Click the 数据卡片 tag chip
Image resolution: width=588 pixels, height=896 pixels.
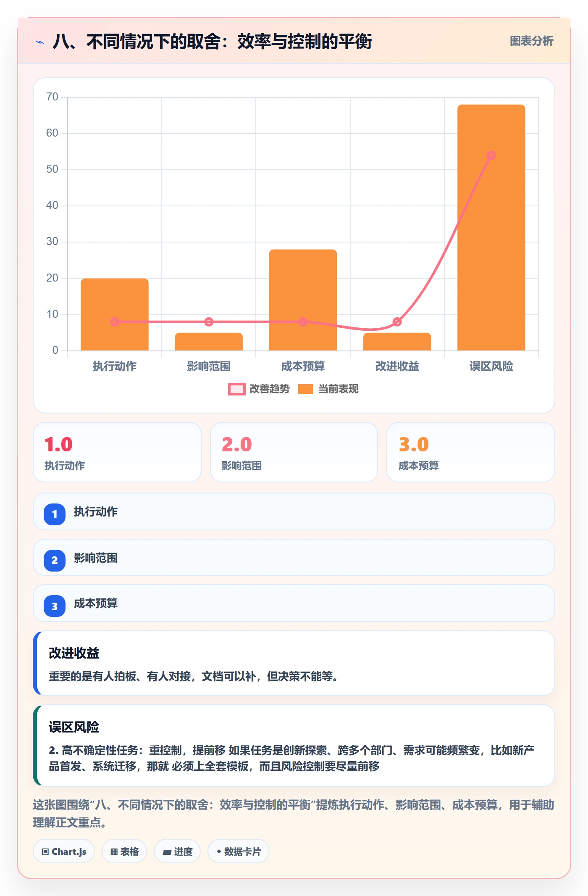coord(239,851)
